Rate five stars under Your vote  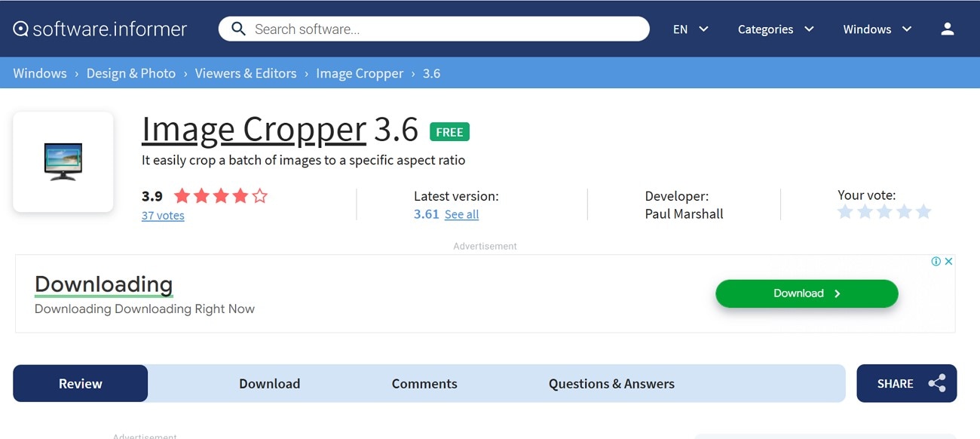[923, 212]
